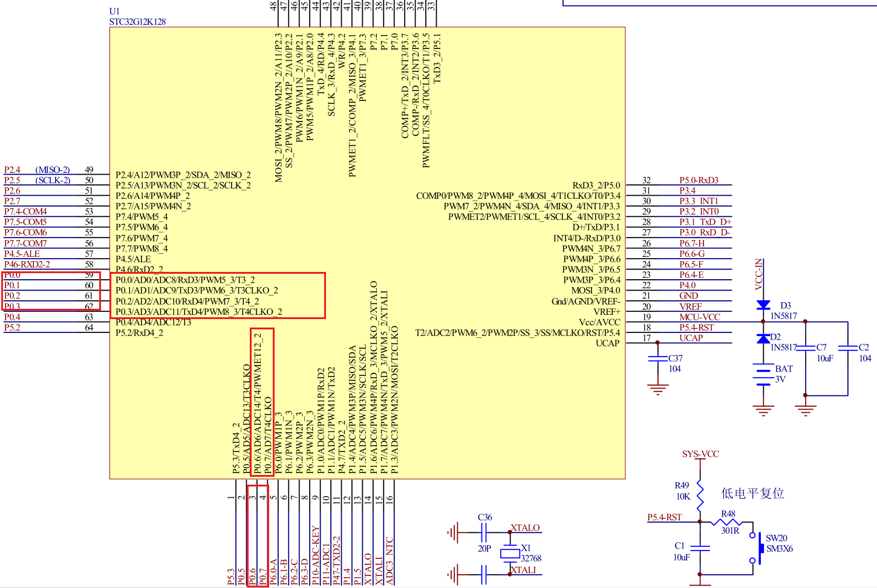Click the SM3X6 switch footprint text
Viewport: 877px width, 588px height.
780,549
